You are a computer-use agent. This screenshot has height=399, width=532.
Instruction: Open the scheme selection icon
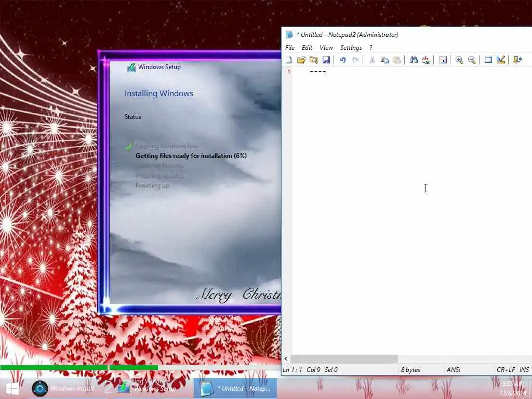pos(488,60)
